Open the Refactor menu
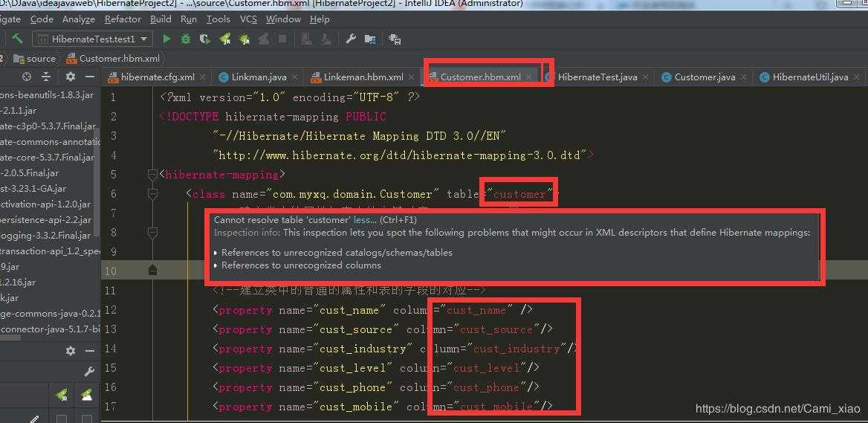Screen dimensions: 868x423 123,19
